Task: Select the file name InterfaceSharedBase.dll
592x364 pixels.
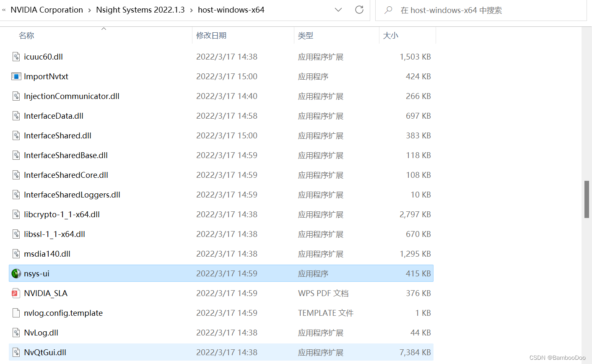Action: coord(66,155)
